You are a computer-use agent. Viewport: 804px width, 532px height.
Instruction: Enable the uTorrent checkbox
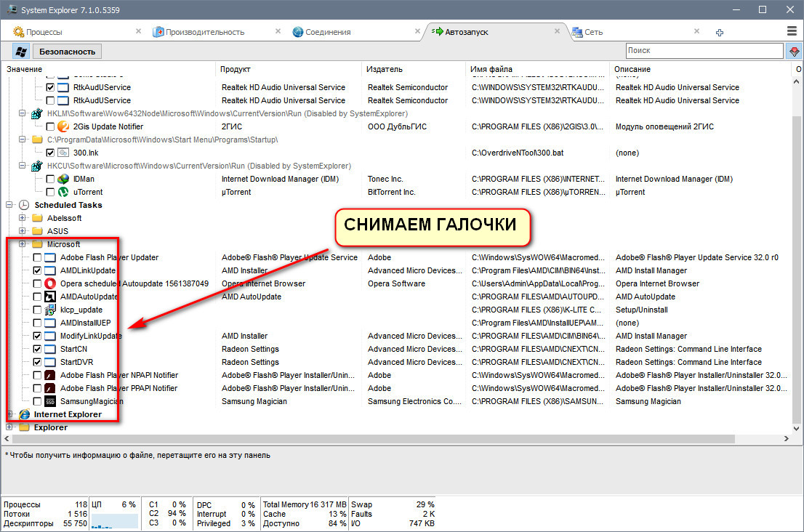(x=50, y=192)
